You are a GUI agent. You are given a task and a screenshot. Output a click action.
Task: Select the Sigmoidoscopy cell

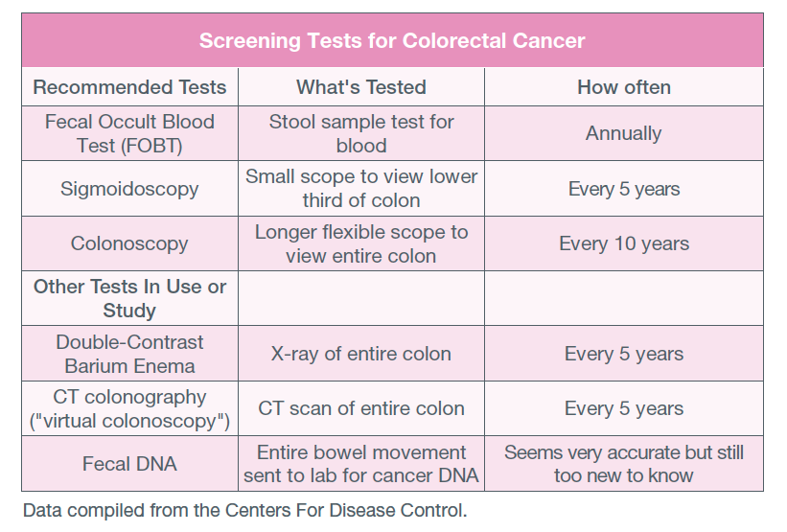click(x=129, y=189)
